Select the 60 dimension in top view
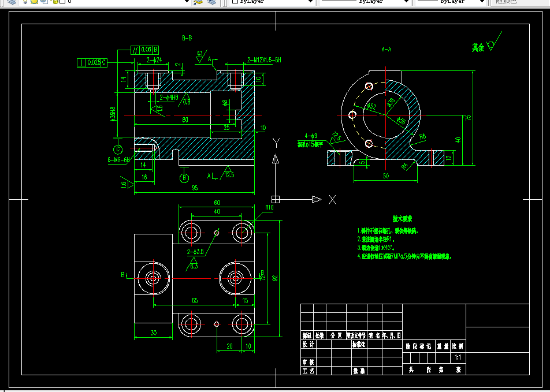This screenshot has height=392, width=550. [217, 203]
